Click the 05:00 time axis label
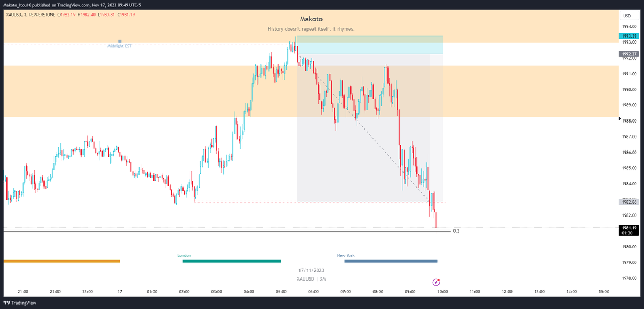644x309 pixels. pos(281,292)
